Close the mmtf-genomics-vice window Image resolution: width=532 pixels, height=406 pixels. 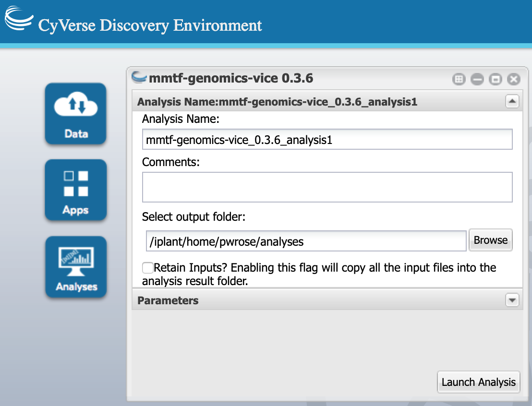[x=514, y=79]
